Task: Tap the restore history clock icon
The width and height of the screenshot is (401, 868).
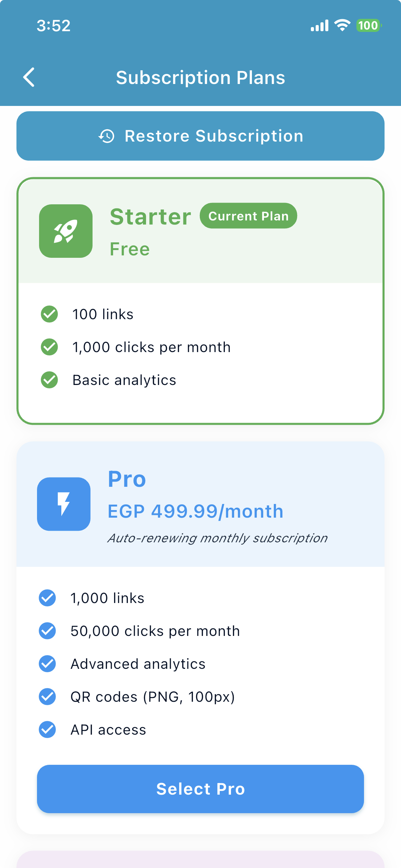Action: 107,136
